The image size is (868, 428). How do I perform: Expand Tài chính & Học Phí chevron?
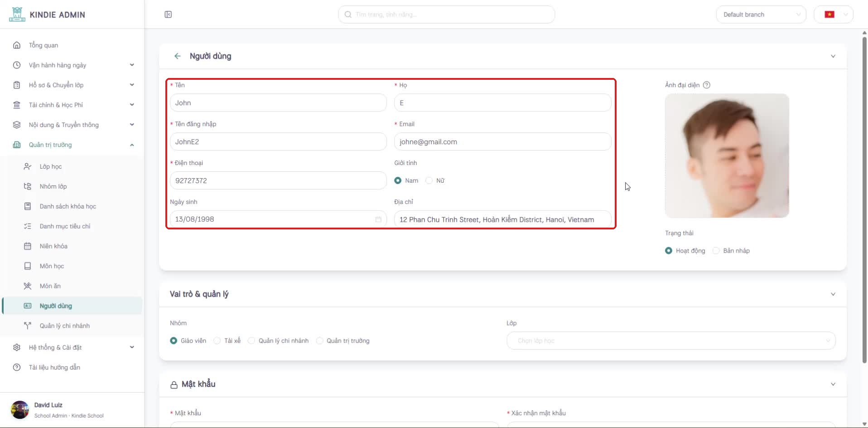pyautogui.click(x=132, y=105)
